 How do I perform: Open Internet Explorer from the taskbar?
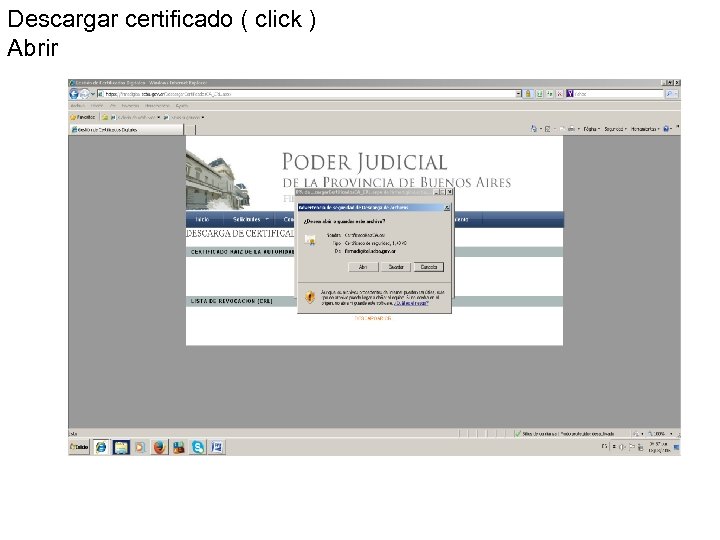pyautogui.click(x=101, y=447)
